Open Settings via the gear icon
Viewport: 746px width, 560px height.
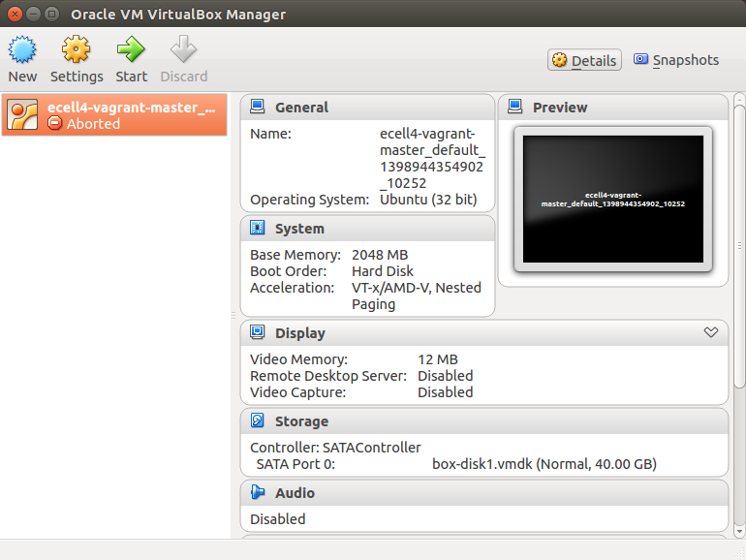pyautogui.click(x=76, y=49)
